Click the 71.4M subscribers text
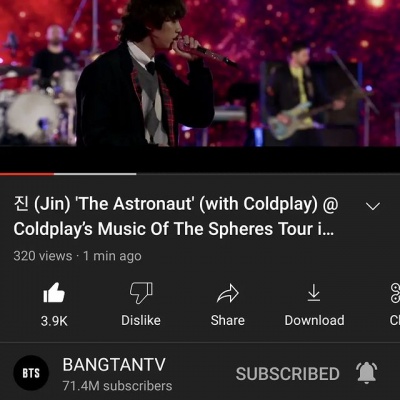 [x=117, y=386]
